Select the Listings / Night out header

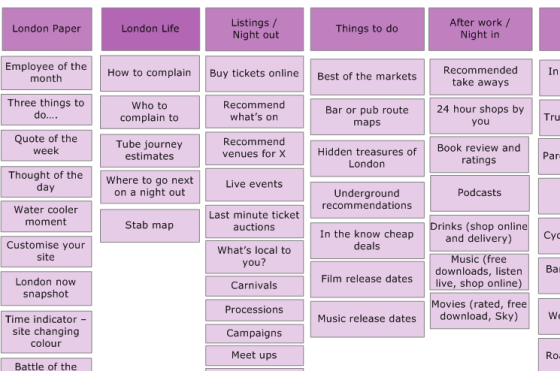click(255, 29)
